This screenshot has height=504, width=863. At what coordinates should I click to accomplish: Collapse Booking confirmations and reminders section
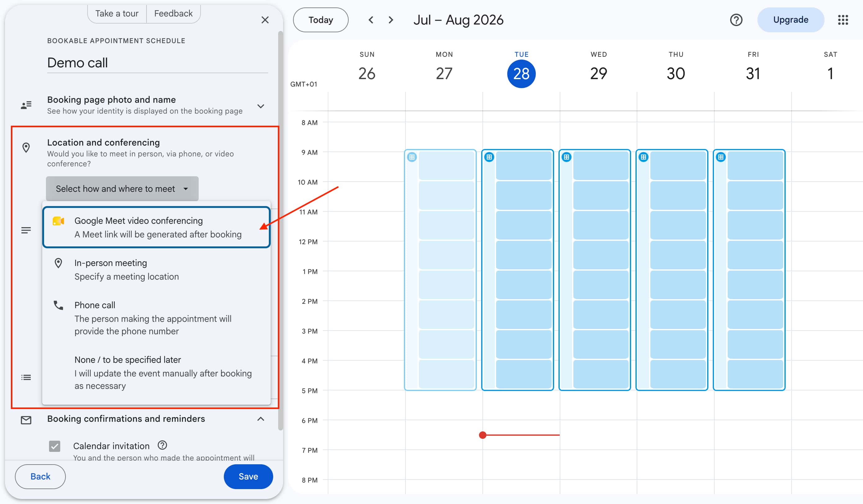pos(261,419)
